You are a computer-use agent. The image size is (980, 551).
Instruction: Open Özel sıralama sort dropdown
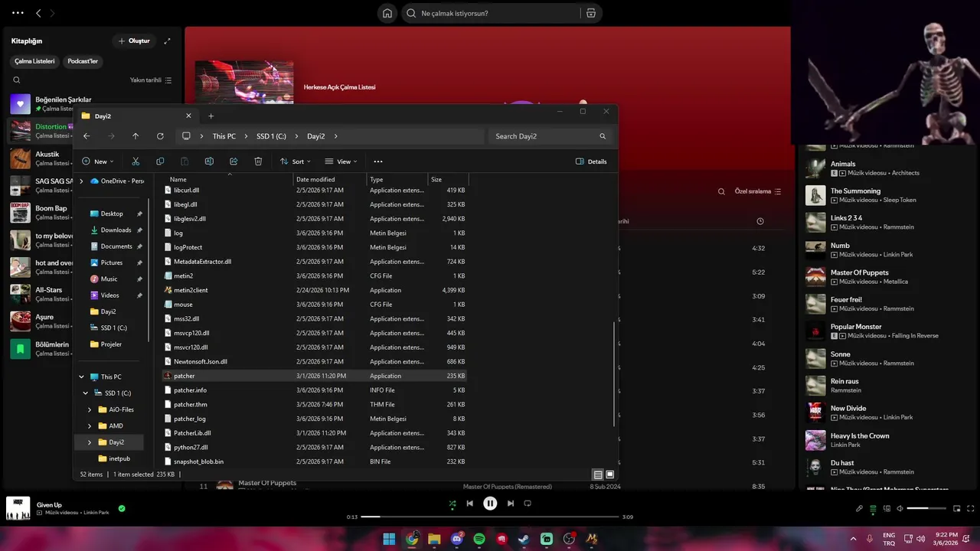coord(758,191)
